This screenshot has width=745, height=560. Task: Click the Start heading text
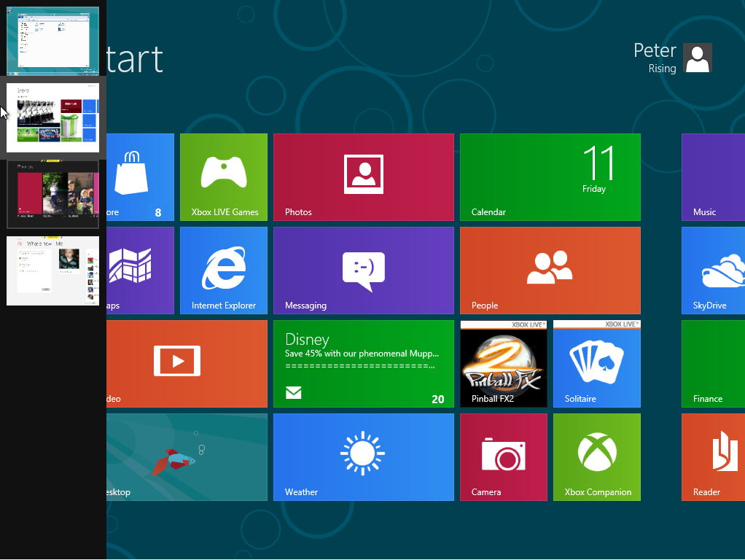coord(134,60)
